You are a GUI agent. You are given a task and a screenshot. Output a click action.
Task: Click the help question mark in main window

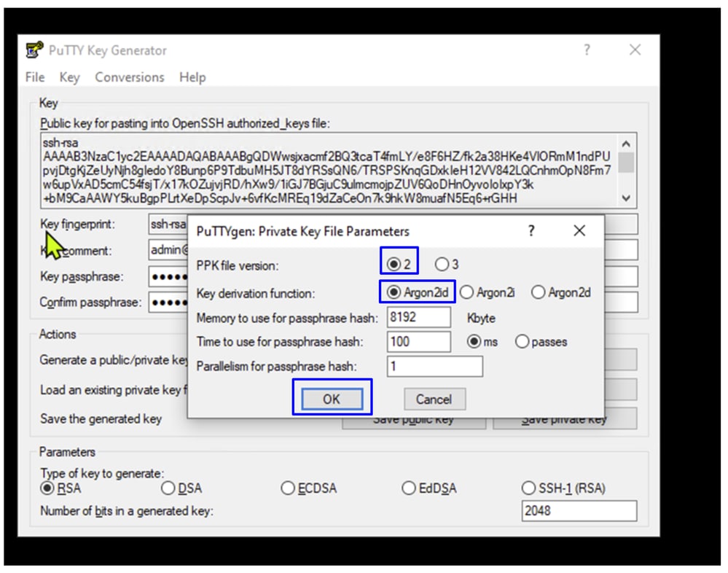tap(587, 50)
